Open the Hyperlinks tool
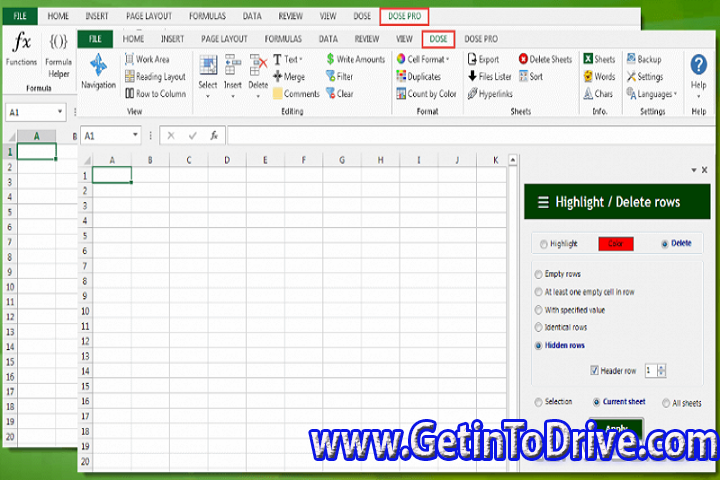 tap(490, 94)
